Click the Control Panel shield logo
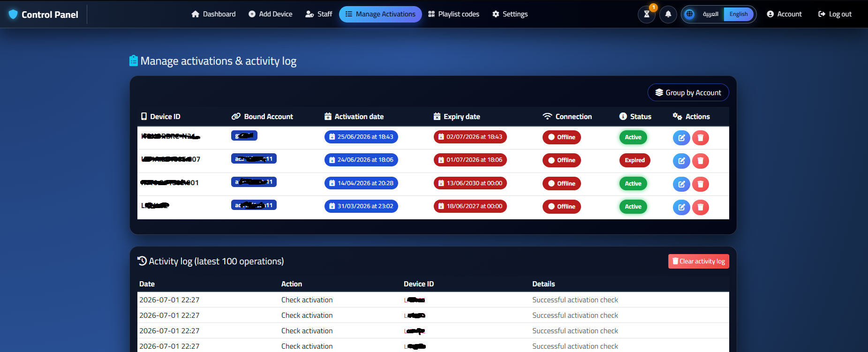This screenshot has width=868, height=352. point(13,15)
